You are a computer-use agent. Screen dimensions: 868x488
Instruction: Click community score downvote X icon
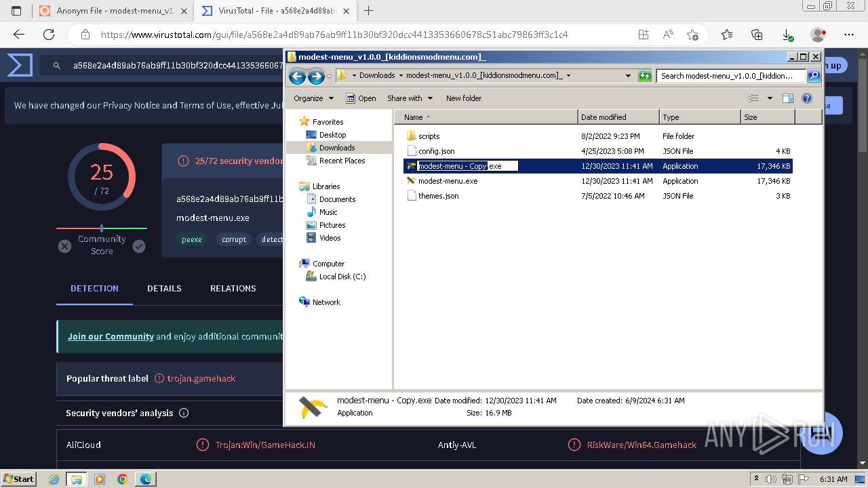pyautogui.click(x=64, y=246)
